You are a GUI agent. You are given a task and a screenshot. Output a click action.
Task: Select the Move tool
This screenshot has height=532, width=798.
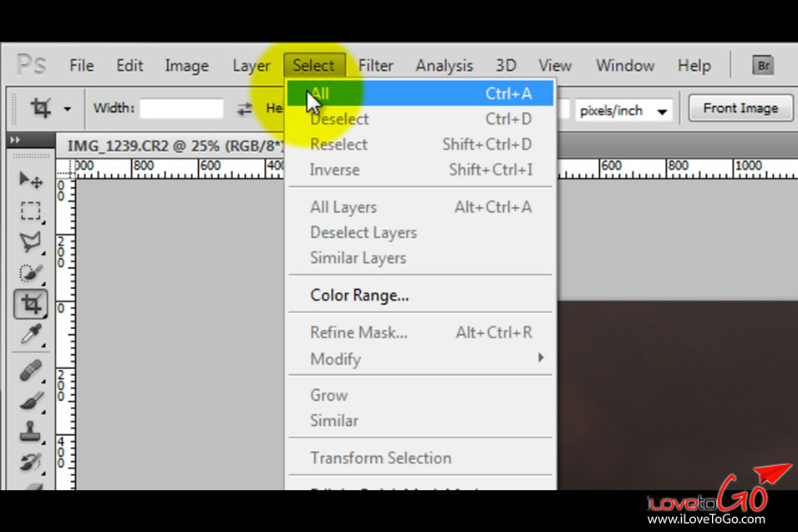31,180
